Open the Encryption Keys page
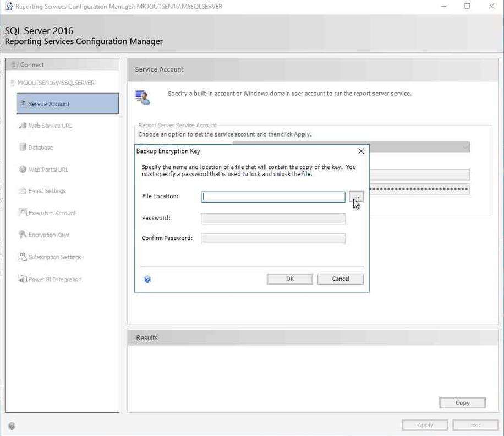504x436 pixels. [49, 235]
